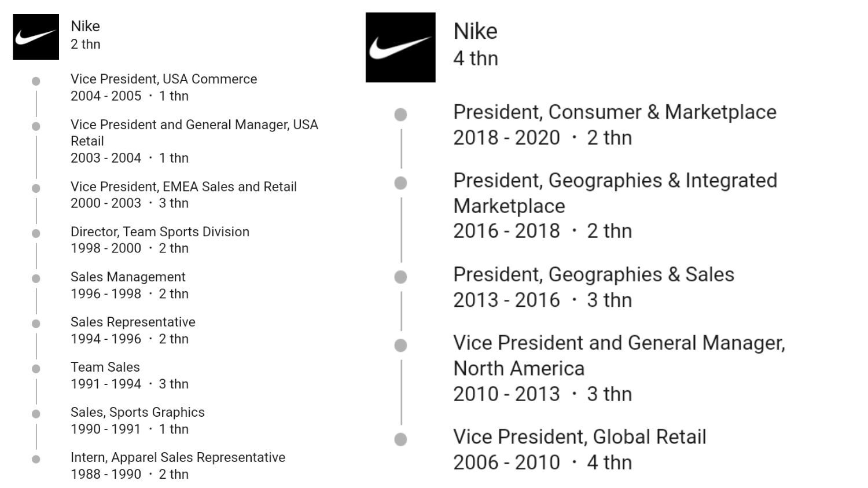
Task: Select the Team Sales role title
Action: [x=105, y=367]
